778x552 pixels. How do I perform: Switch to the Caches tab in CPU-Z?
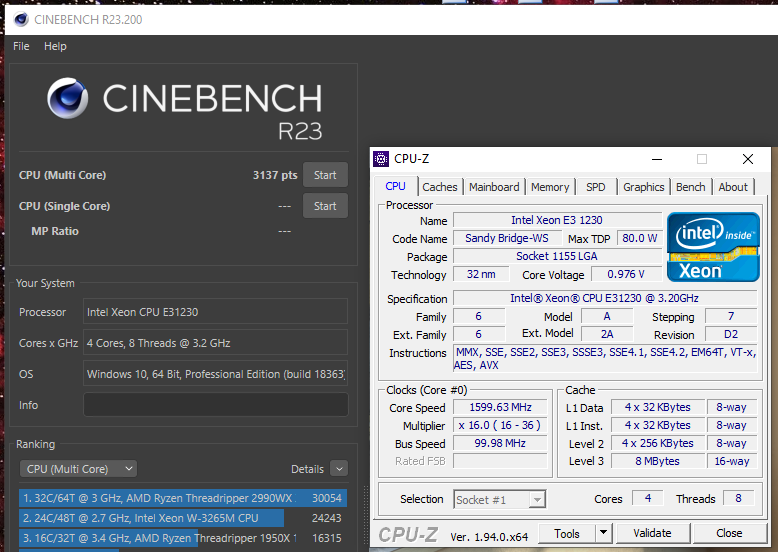440,187
